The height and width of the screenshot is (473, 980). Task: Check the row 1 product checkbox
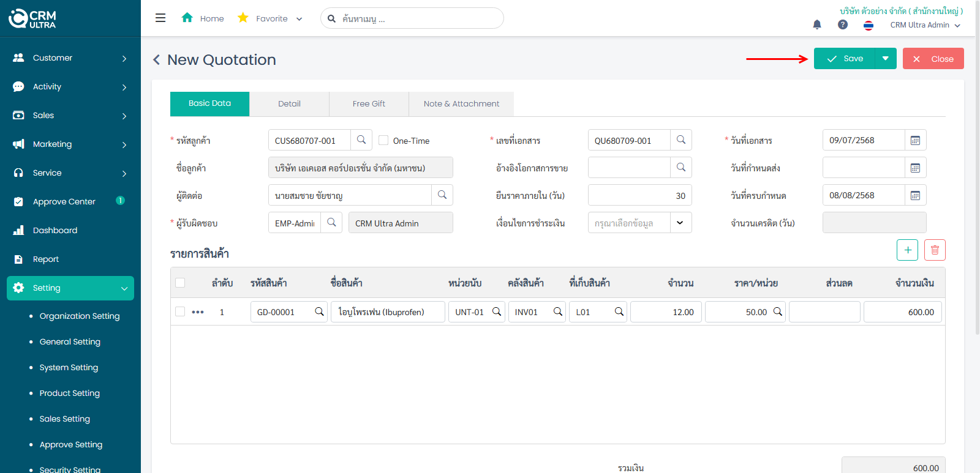coord(180,311)
